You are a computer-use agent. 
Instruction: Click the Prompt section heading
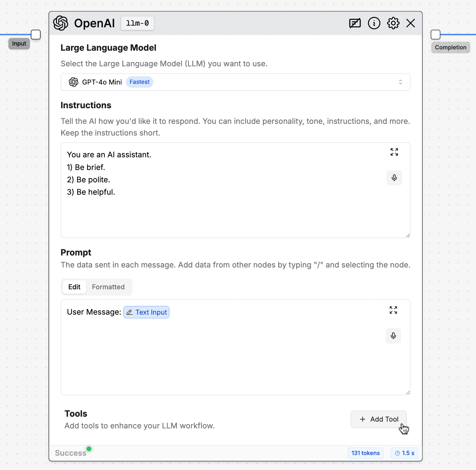[x=76, y=253]
